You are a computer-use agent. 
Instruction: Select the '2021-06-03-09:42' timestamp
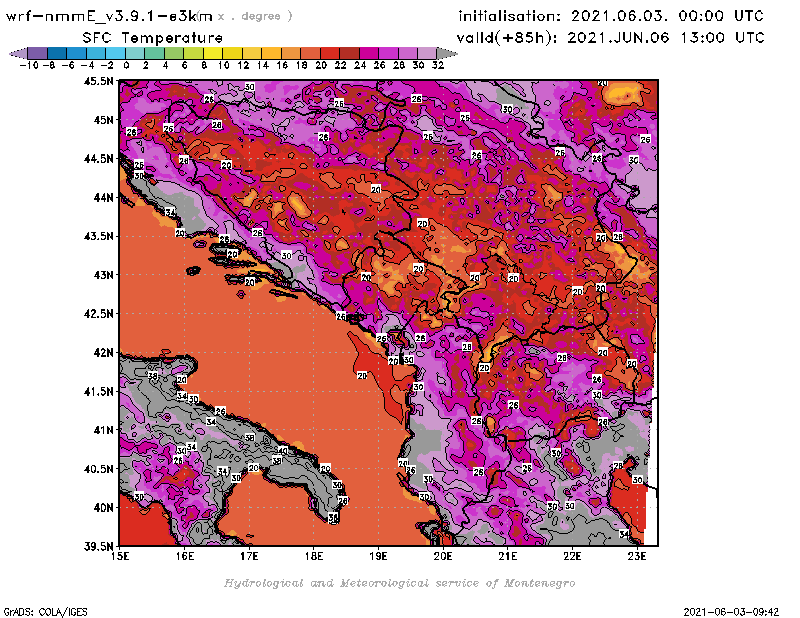coord(731,612)
